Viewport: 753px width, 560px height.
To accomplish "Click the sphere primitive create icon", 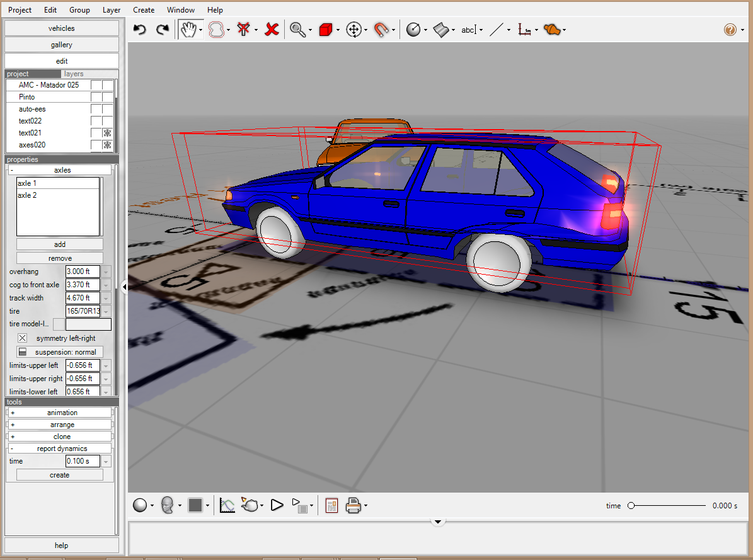I will click(x=413, y=30).
